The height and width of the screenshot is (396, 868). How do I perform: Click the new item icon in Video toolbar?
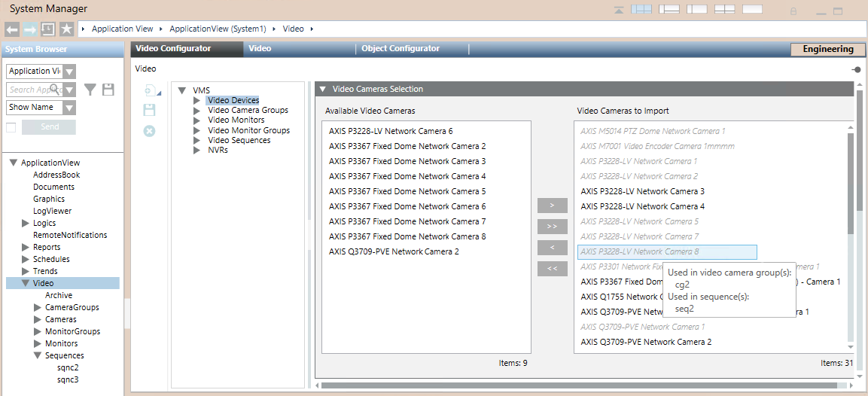[x=151, y=90]
